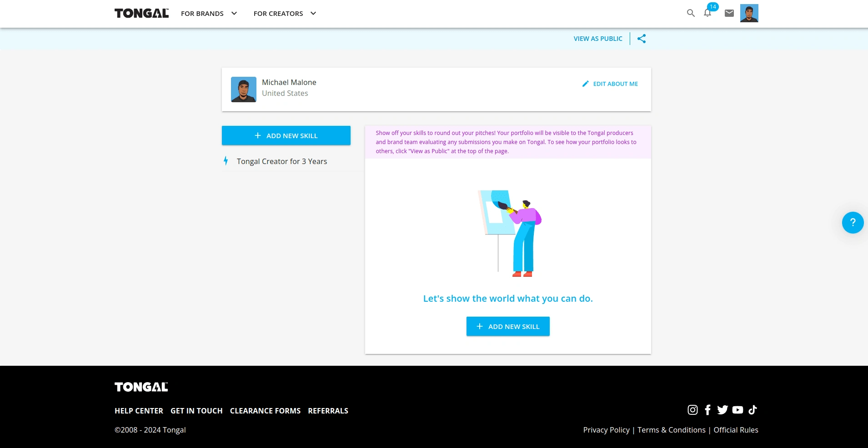Visit Tongal TikTok page

click(x=753, y=410)
